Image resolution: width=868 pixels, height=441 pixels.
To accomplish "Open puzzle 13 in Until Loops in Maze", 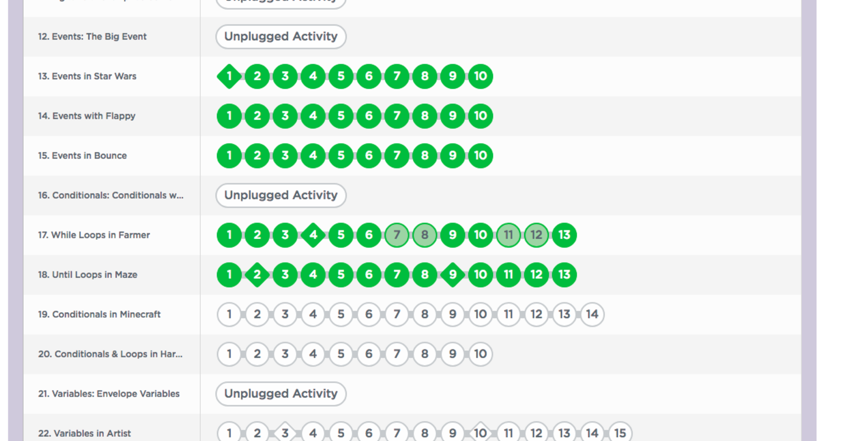I will (x=564, y=275).
